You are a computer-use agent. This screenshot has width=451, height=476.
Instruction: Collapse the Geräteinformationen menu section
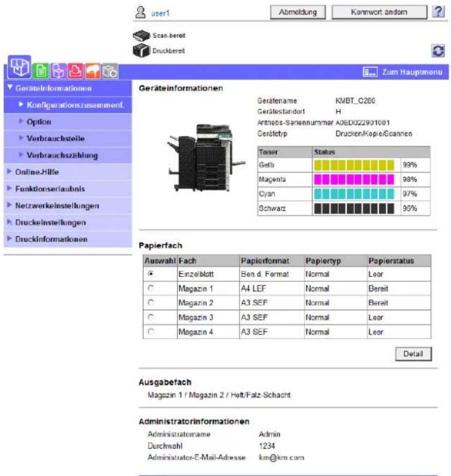pos(68,88)
